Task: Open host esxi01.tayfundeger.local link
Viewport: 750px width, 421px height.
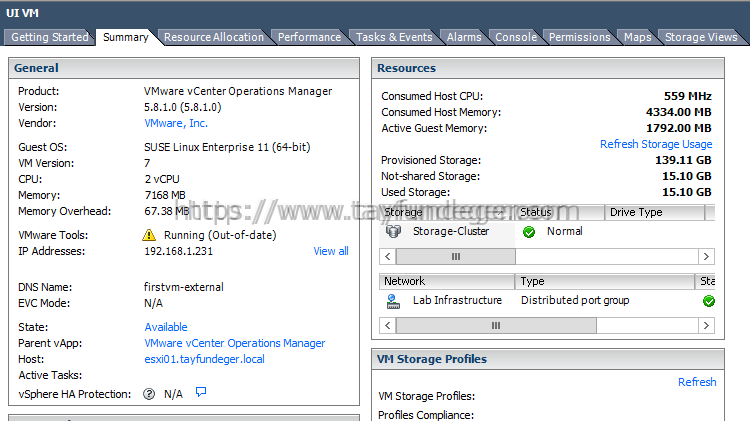Action: tap(205, 359)
